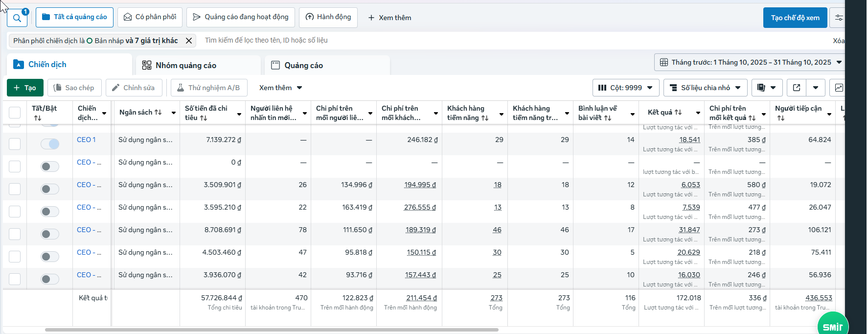Click the A/B test flask button
This screenshot has height=334, width=868.
click(209, 88)
